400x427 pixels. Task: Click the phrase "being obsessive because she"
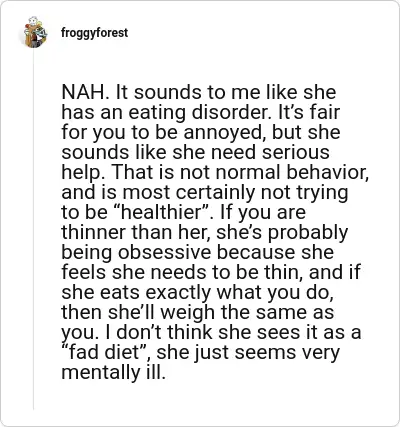pyautogui.click(x=198, y=252)
